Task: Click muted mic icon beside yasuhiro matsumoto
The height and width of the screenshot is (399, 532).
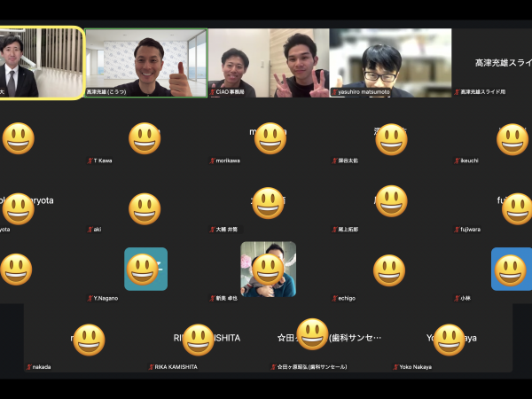Action: 334,91
